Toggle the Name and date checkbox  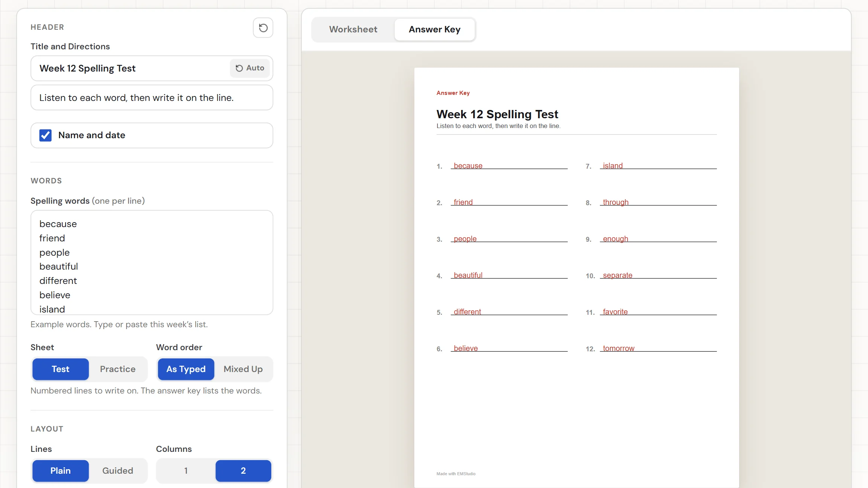46,135
